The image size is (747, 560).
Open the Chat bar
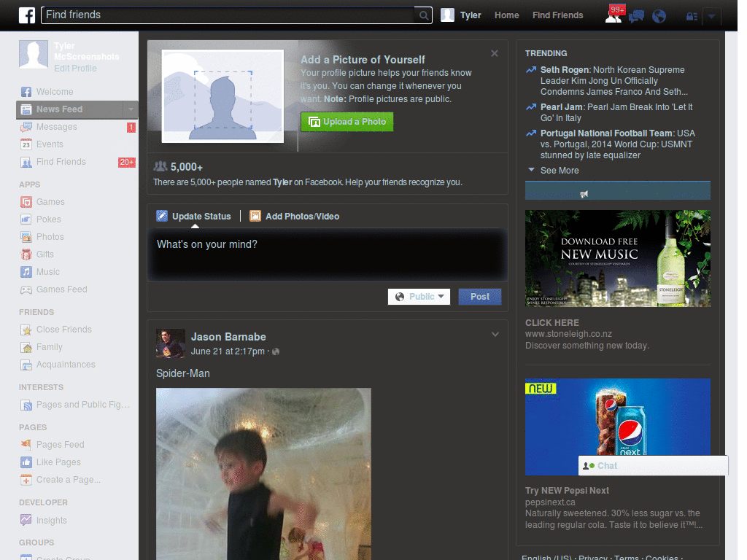tap(653, 466)
